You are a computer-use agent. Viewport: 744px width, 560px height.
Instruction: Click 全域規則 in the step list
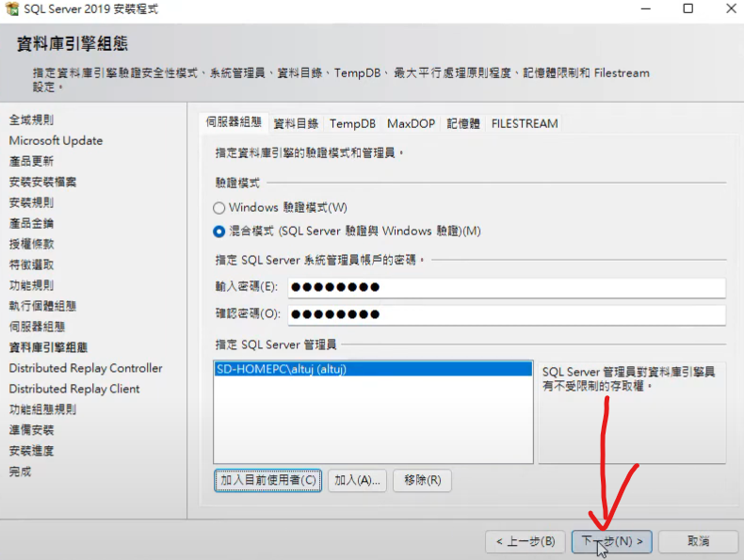click(x=31, y=120)
